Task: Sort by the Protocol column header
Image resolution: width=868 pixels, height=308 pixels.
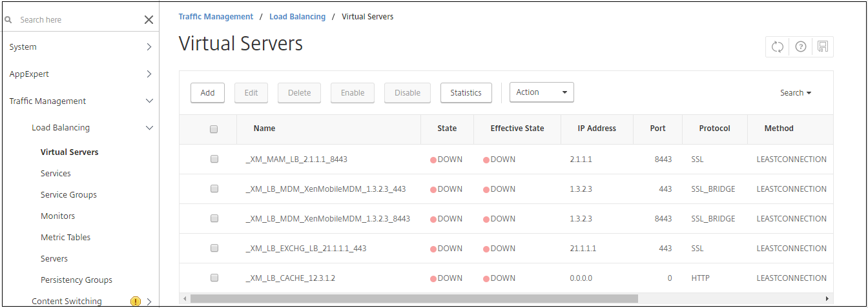Action: pyautogui.click(x=714, y=128)
